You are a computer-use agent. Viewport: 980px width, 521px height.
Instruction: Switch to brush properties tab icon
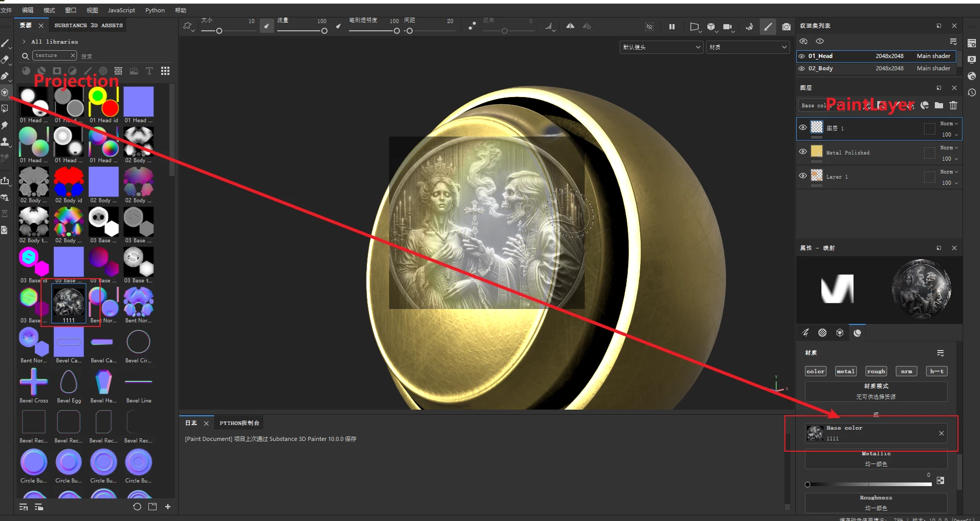click(805, 333)
